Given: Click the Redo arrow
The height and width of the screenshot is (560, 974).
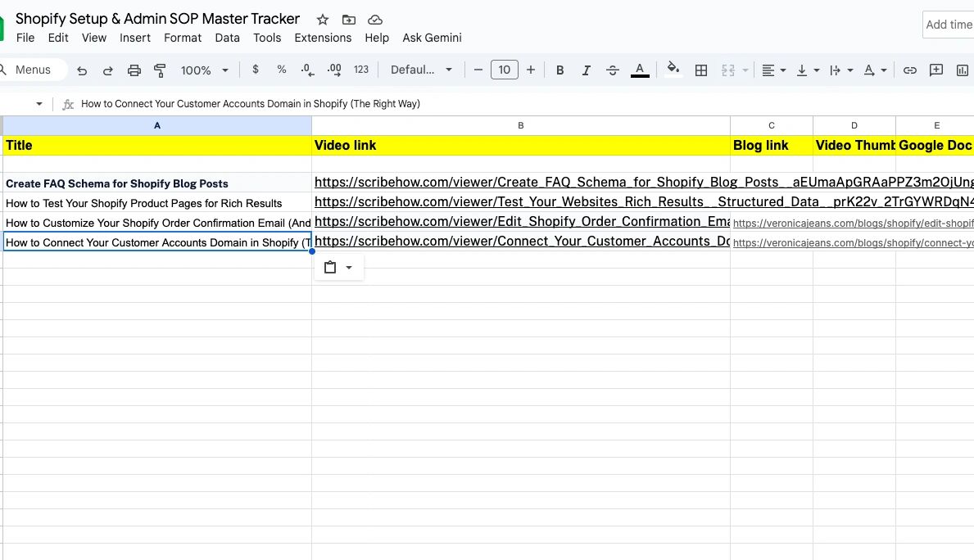Looking at the screenshot, I should point(107,70).
